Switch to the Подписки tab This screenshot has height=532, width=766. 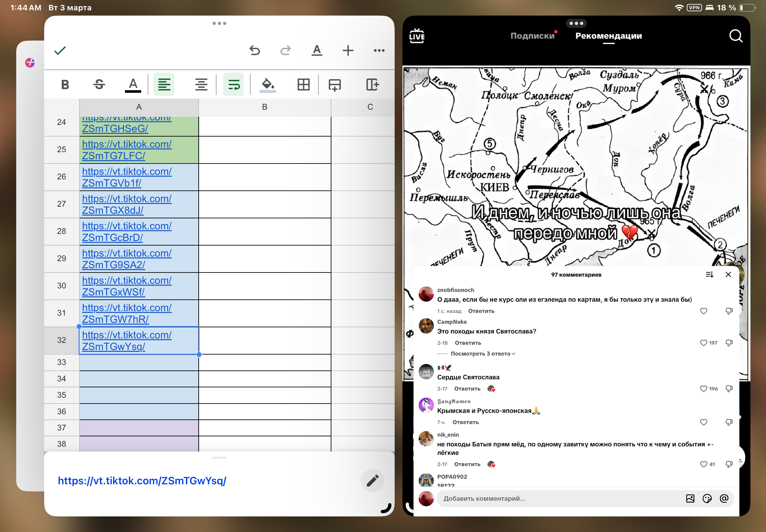coord(532,36)
